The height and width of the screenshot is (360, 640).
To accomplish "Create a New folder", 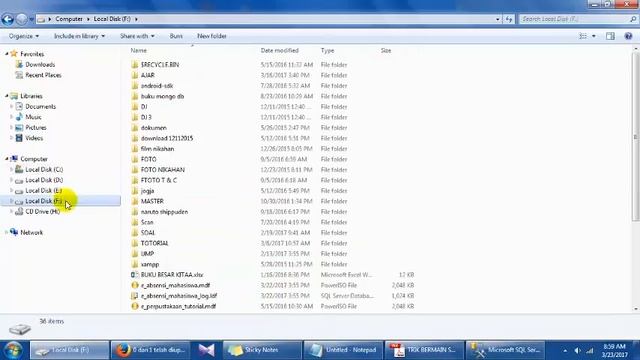I will click(x=211, y=36).
